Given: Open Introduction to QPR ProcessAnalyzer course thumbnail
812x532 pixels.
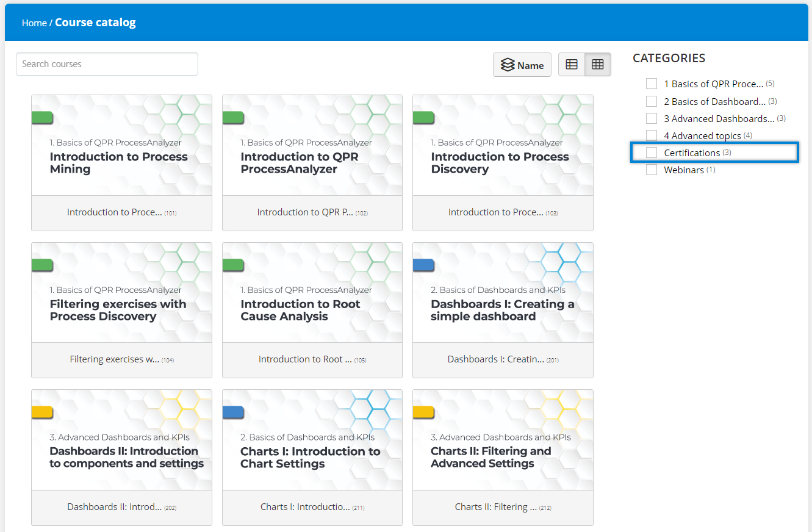Looking at the screenshot, I should 312,145.
